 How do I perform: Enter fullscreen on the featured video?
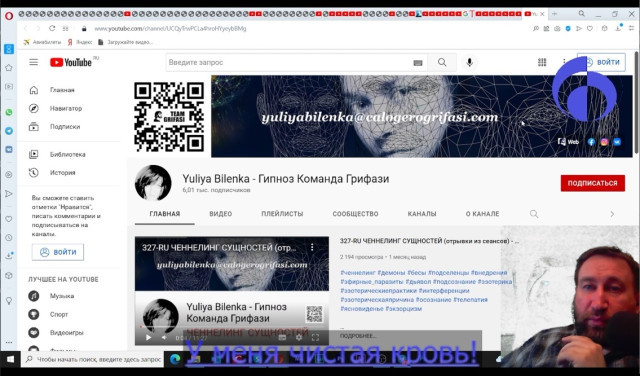click(315, 337)
